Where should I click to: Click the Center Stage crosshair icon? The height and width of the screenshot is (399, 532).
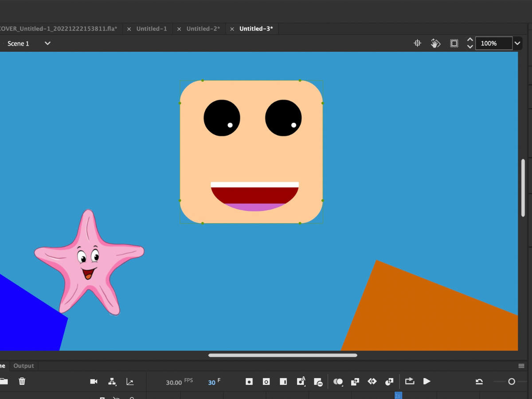417,43
